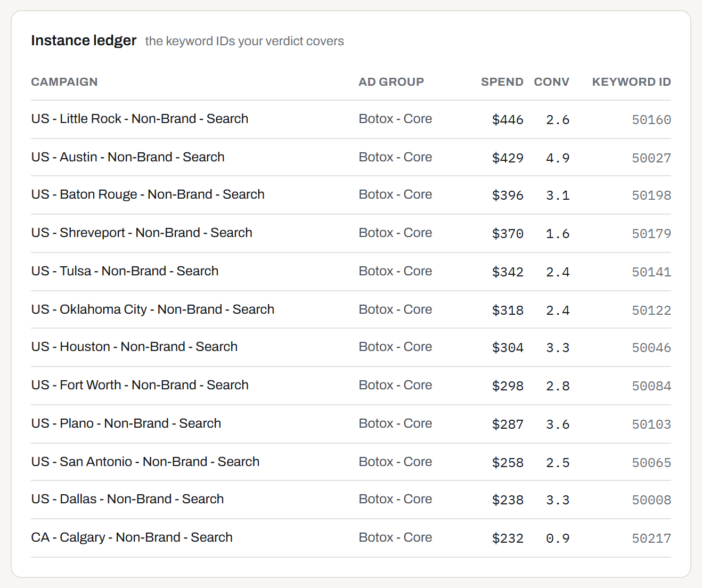Click keyword ID 50008
The height and width of the screenshot is (588, 702).
[x=651, y=500]
